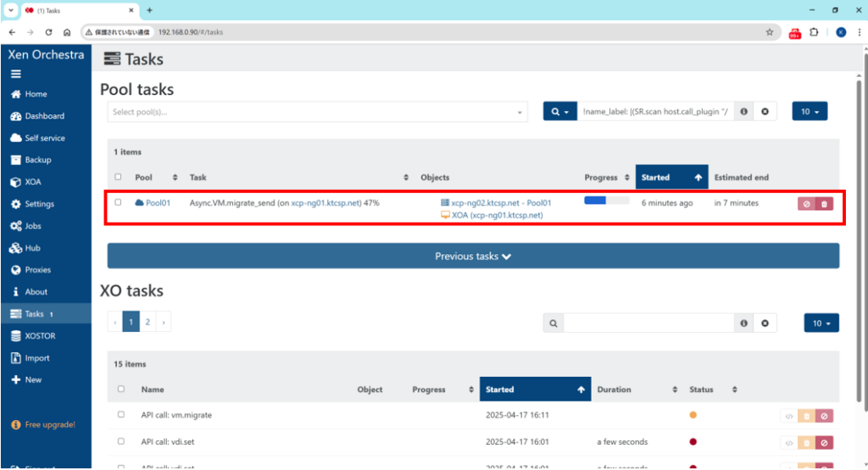Go to Backup in the sidebar
868x470 pixels.
[38, 160]
